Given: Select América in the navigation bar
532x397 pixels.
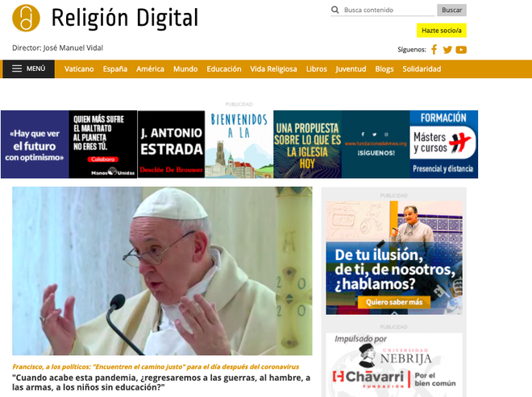Looking at the screenshot, I should (x=150, y=69).
